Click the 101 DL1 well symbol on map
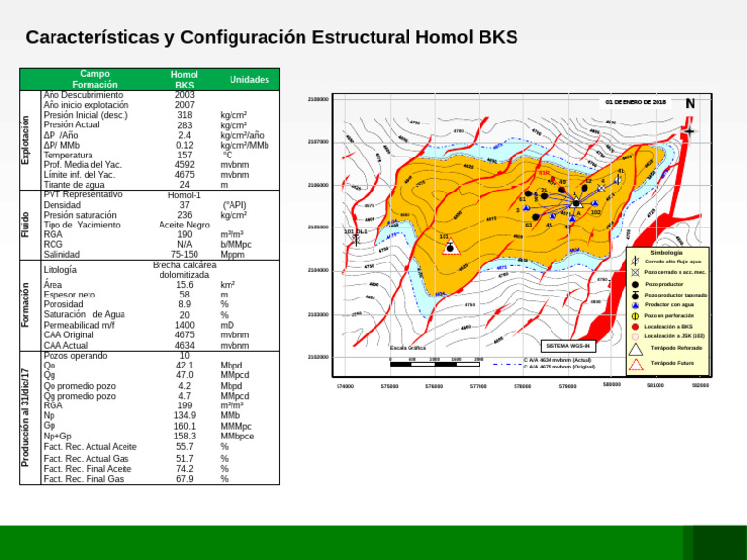Screen dimensions: 747x560 tap(356, 239)
